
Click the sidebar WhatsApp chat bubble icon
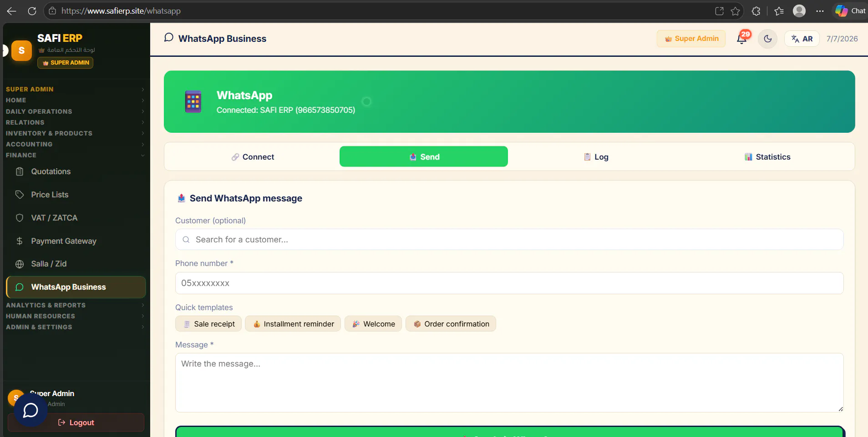tap(20, 287)
